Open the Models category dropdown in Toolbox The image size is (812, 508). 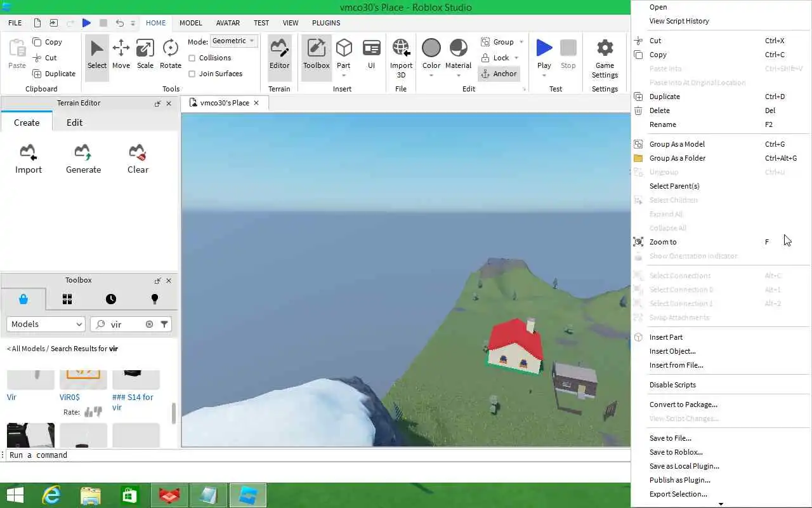coord(46,324)
